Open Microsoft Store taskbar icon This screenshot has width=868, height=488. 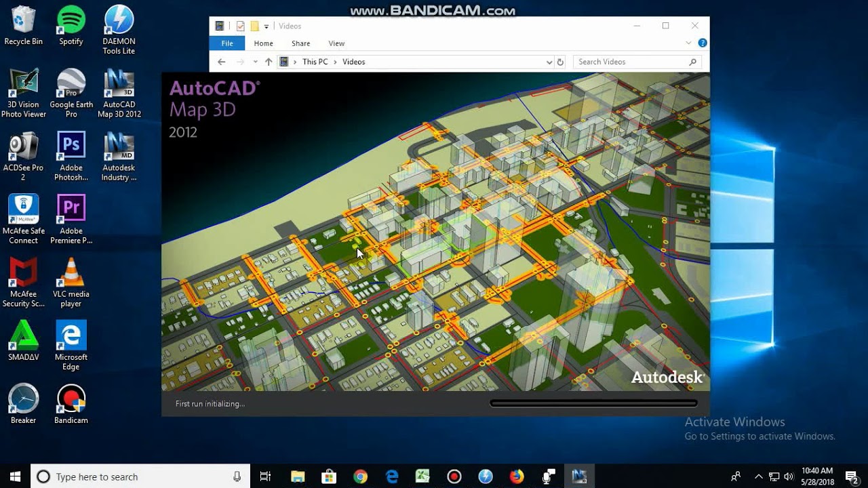329,476
